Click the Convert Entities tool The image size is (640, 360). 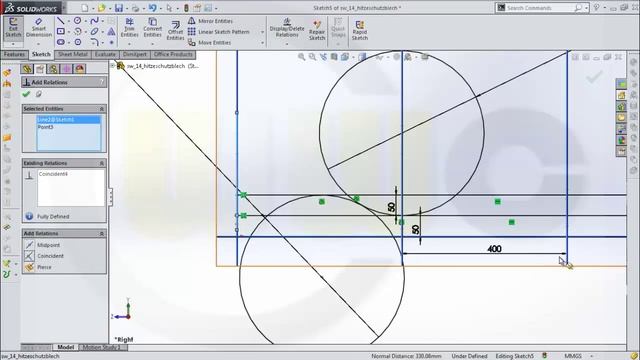coord(153,28)
